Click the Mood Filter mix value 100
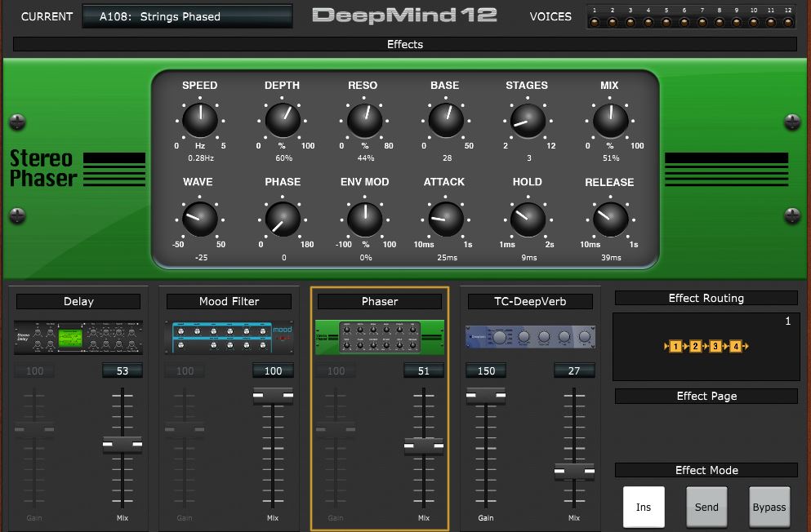The height and width of the screenshot is (532, 811). pos(273,371)
